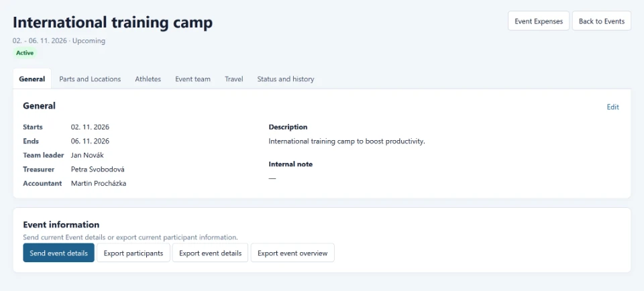This screenshot has height=291, width=644.
Task: Open the Parts and Locations tab
Action: [x=90, y=79]
